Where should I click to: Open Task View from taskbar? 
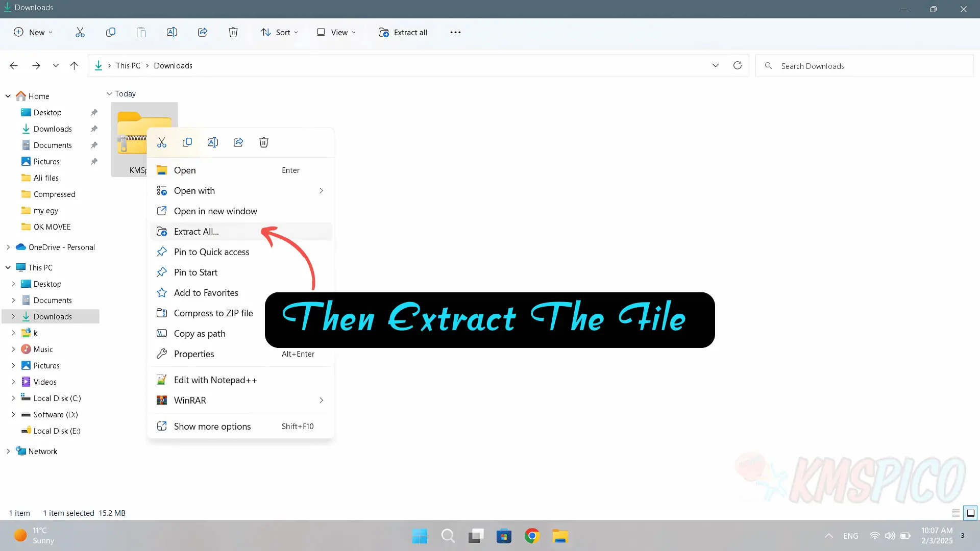point(476,536)
